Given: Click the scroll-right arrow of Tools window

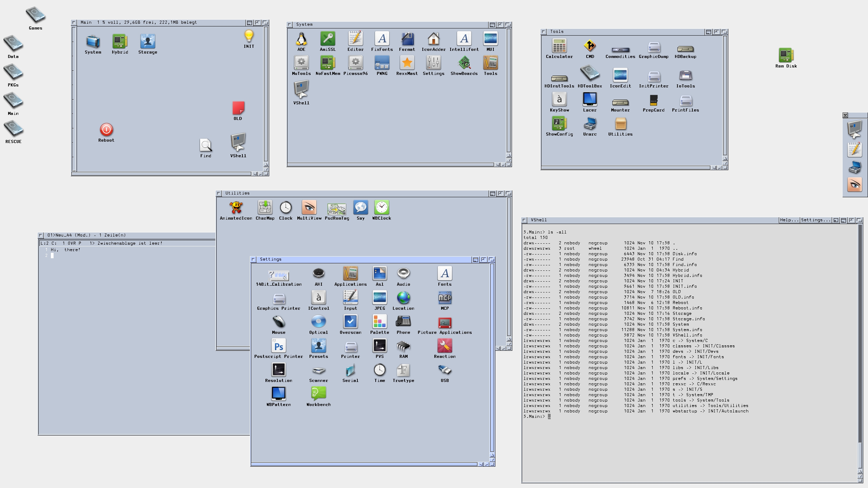Looking at the screenshot, I should tap(719, 168).
